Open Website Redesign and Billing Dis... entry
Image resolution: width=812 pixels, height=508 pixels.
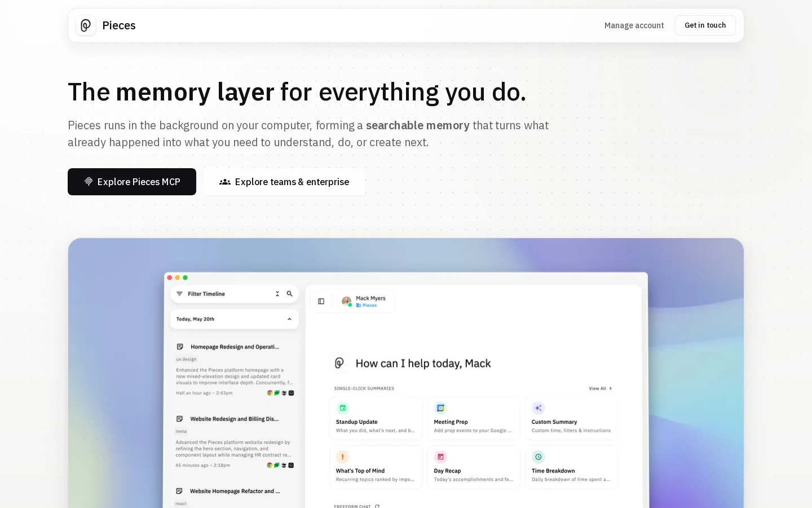coord(234,419)
